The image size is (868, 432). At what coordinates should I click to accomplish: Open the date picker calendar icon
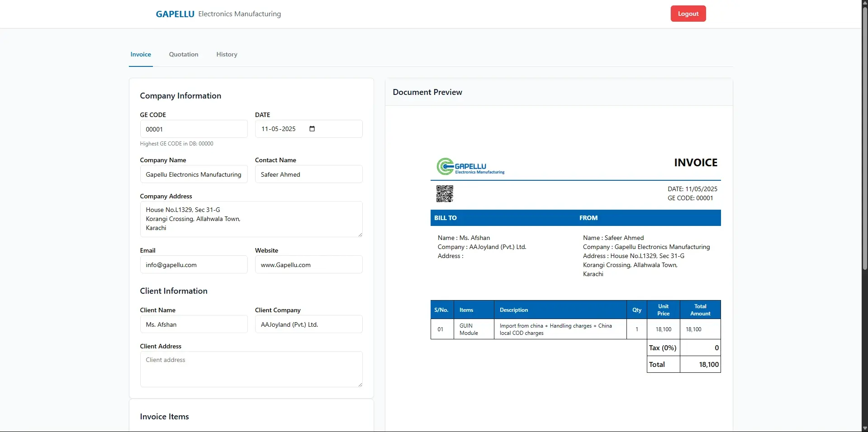pos(312,129)
